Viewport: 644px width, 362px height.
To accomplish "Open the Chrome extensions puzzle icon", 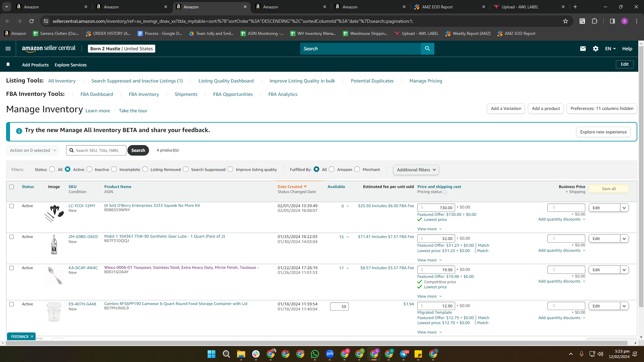I will [594, 21].
